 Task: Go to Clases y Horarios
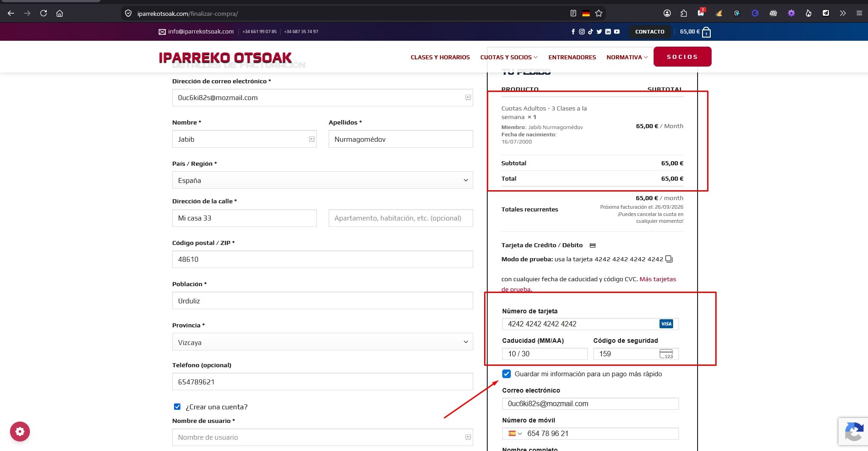[x=440, y=58]
